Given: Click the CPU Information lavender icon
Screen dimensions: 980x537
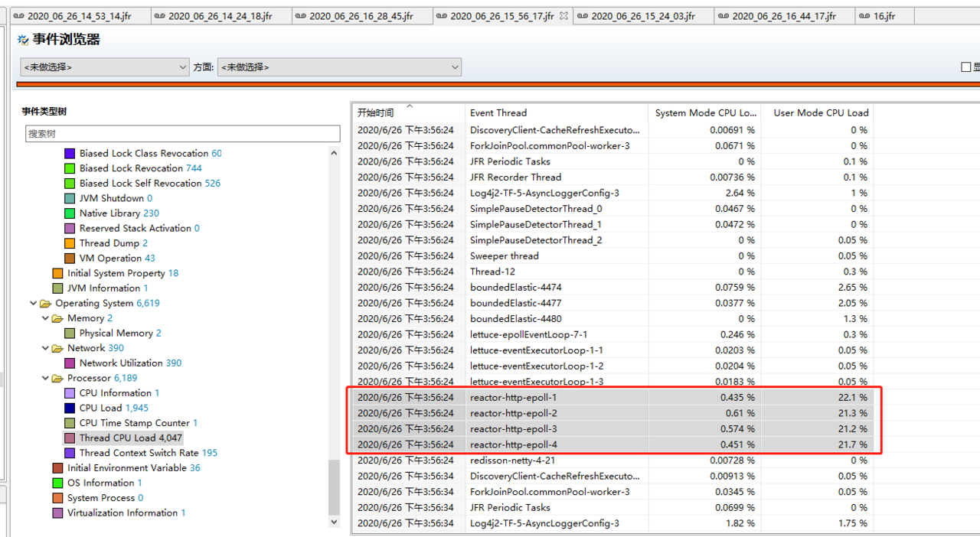Looking at the screenshot, I should point(70,393).
